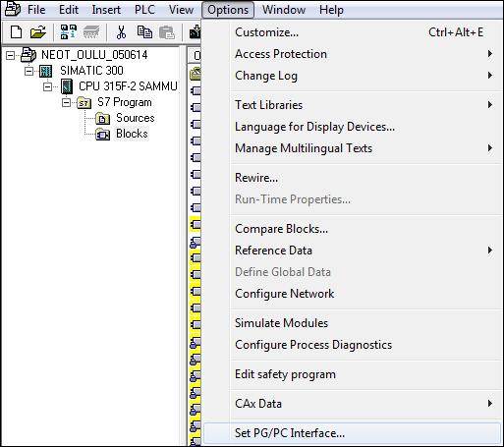Click the New Project toolbar icon
Viewport: 504px width, 447px height.
pos(16,32)
